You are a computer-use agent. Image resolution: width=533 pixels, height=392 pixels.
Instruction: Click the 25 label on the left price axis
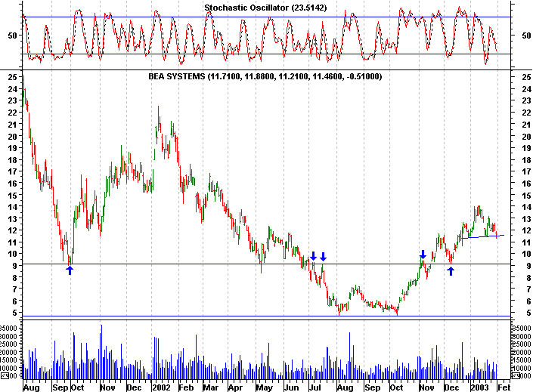[12, 77]
